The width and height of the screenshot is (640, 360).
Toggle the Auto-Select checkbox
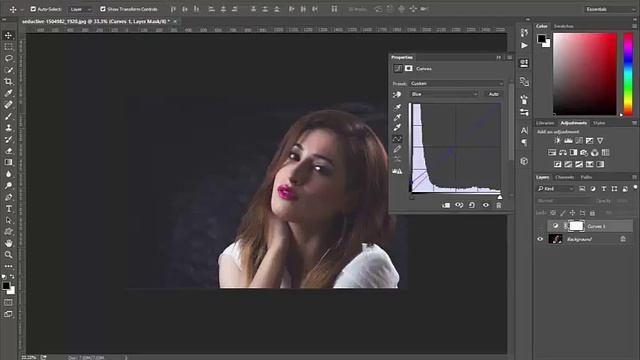pos(33,9)
